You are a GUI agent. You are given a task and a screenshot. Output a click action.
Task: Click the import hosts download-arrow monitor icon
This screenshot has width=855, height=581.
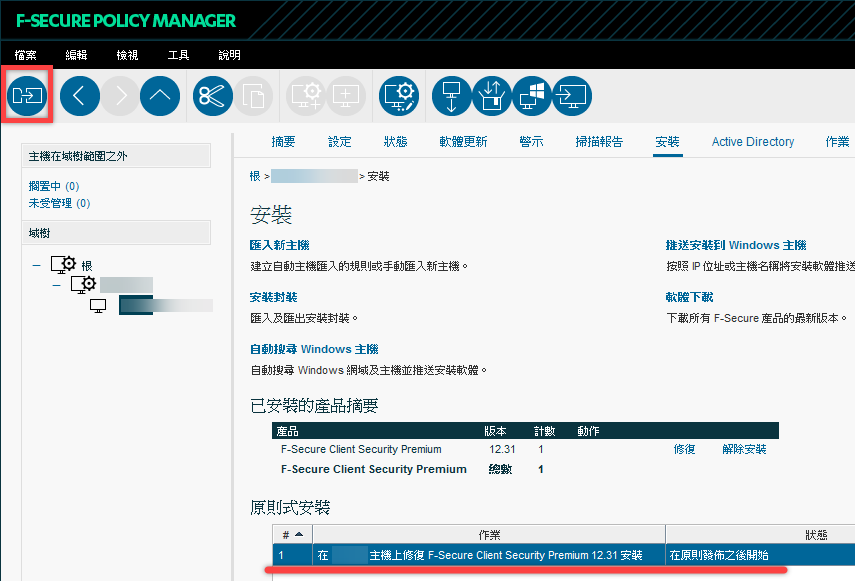451,96
